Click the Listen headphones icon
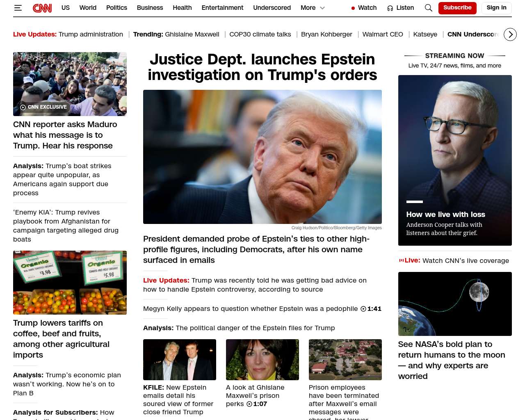 tap(390, 8)
